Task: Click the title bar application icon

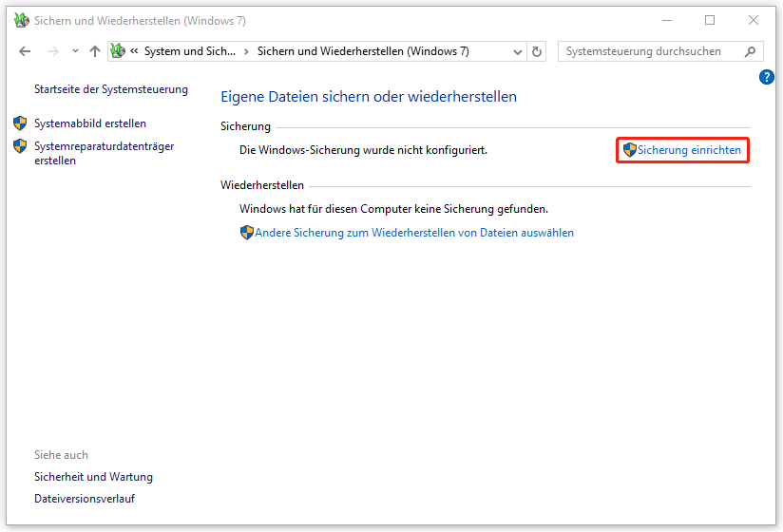Action: (22, 21)
